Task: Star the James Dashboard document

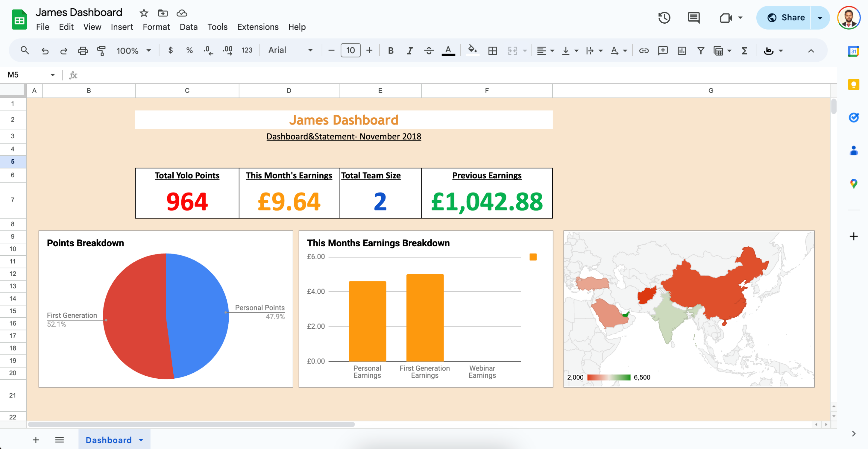Action: tap(144, 13)
